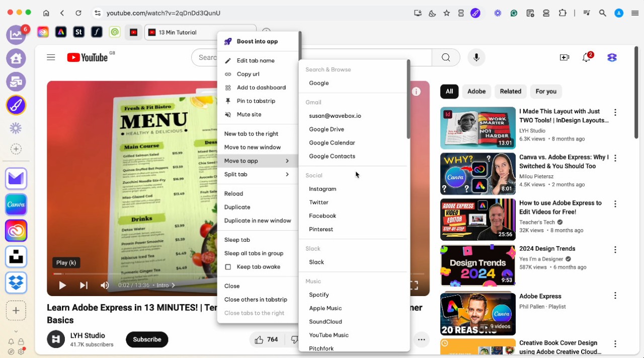Select Spotify in the app list

tap(319, 295)
